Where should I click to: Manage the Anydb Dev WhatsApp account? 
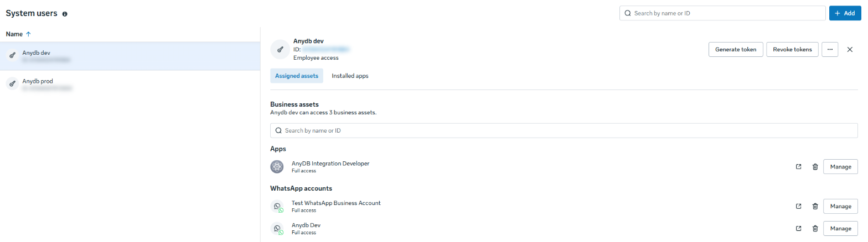tap(840, 228)
